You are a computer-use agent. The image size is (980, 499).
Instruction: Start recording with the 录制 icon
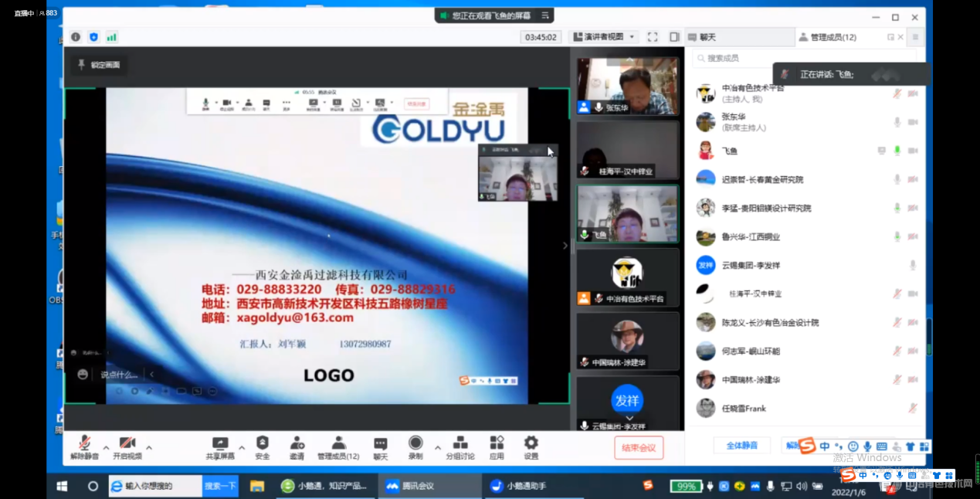415,443
